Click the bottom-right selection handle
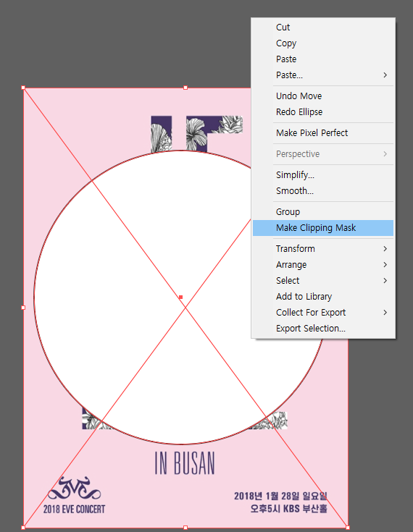The width and height of the screenshot is (413, 532). [x=348, y=528]
